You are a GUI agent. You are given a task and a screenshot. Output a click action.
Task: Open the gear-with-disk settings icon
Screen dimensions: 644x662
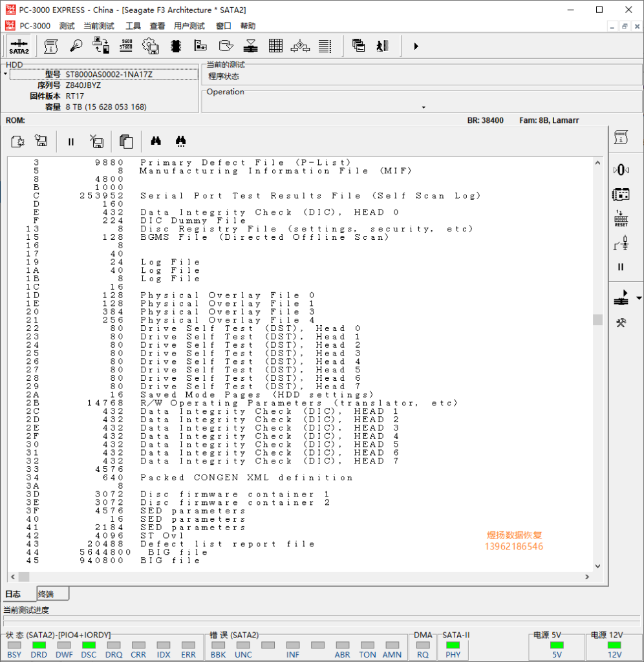pos(151,46)
